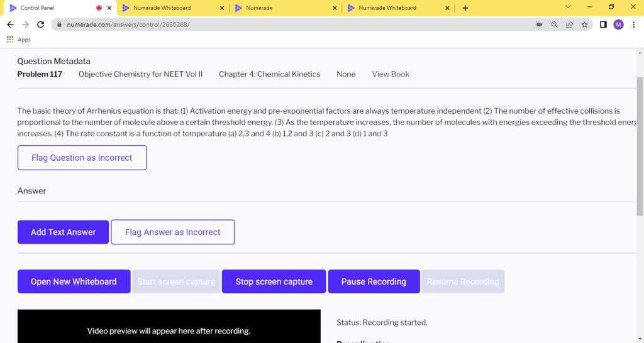Switch to the Numerade tab
Viewport: 644px width, 343px height.
coord(283,8)
